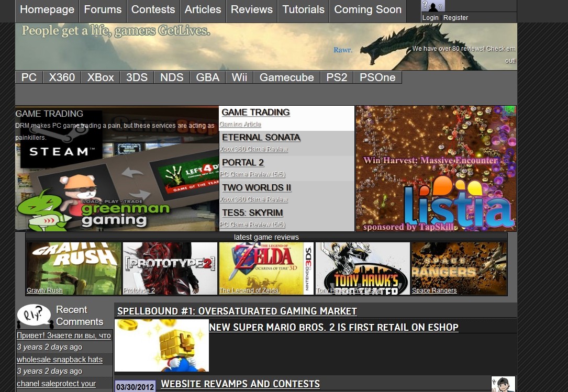Open the Prototype 2 review thumbnail
568x392 pixels.
pyautogui.click(x=170, y=268)
